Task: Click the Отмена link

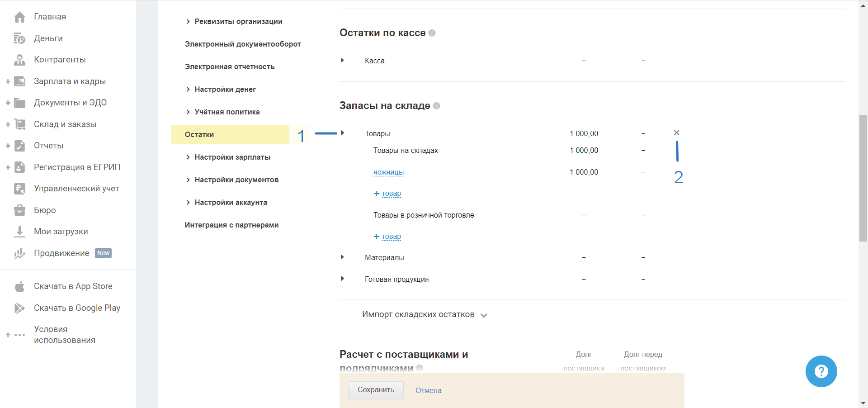Action: 428,391
